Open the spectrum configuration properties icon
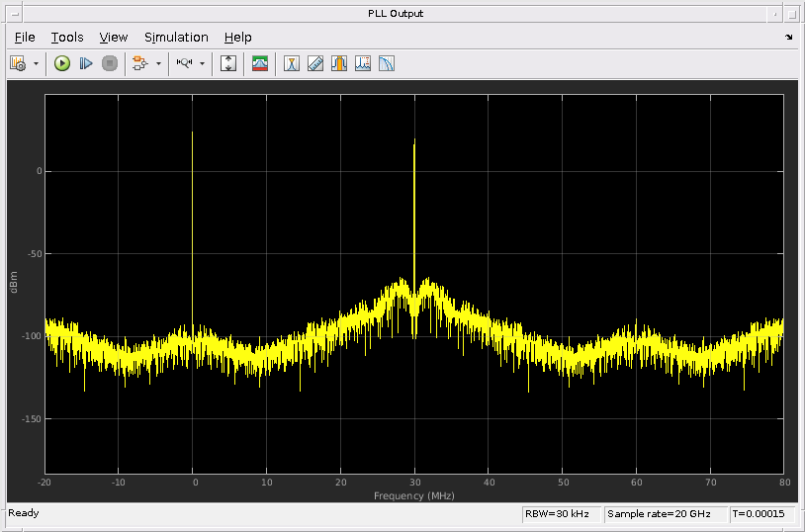805x532 pixels. coord(18,63)
